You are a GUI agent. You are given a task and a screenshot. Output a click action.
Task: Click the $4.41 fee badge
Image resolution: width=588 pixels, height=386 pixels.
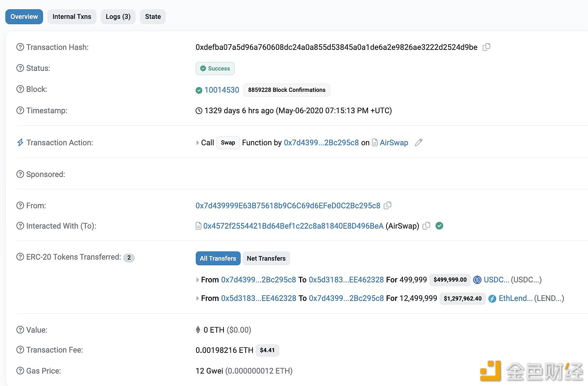coord(267,350)
